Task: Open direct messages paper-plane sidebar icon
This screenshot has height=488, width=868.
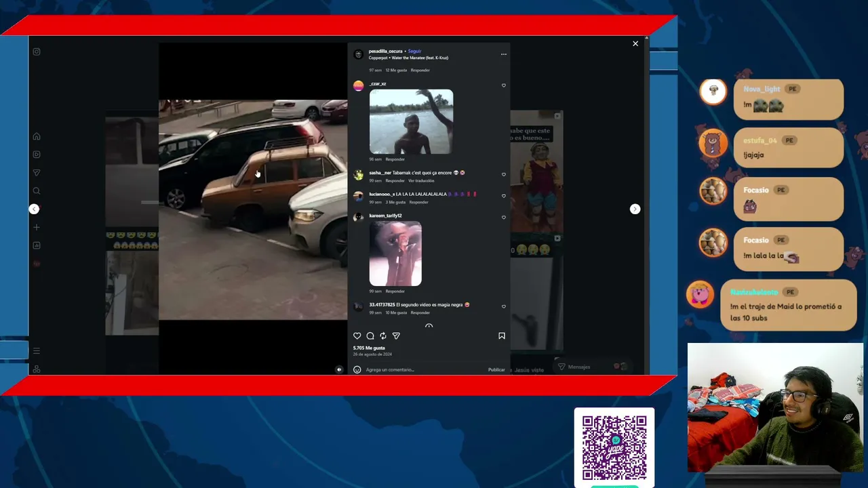Action: pyautogui.click(x=37, y=173)
